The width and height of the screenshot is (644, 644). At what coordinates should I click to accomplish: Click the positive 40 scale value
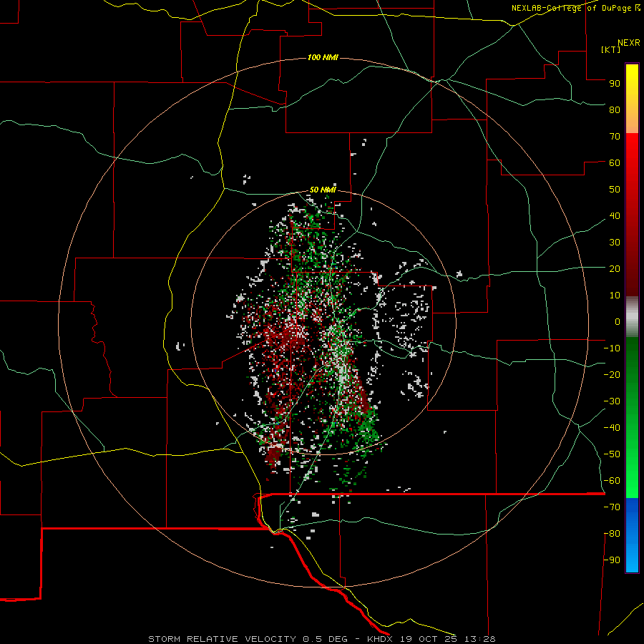[x=615, y=216]
